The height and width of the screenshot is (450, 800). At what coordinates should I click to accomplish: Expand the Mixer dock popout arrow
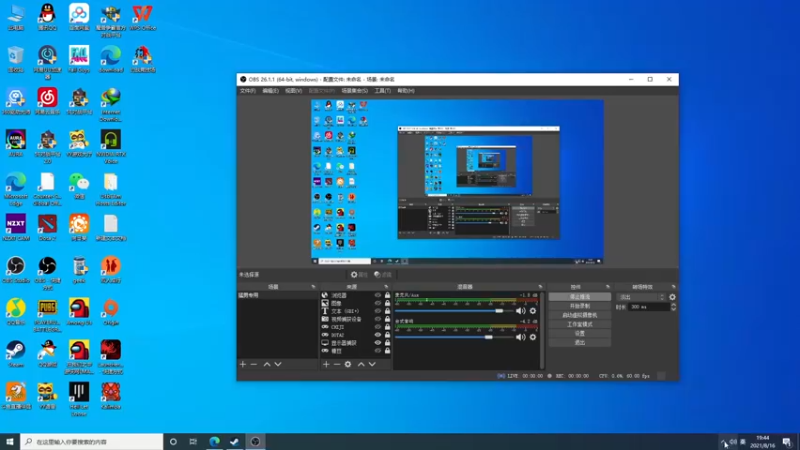(540, 287)
